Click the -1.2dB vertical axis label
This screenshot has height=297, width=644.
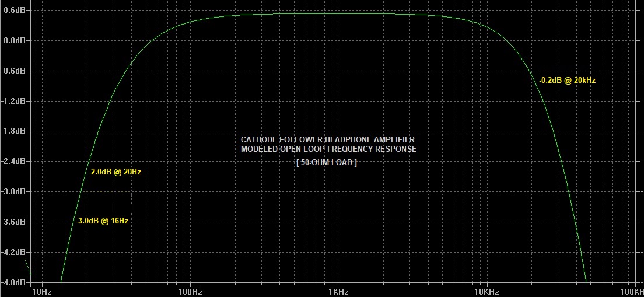(13, 101)
